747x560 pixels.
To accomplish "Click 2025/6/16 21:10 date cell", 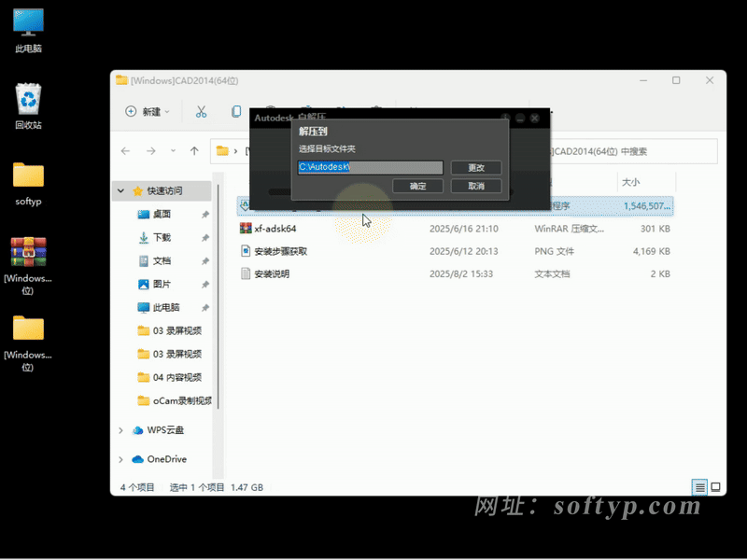I will [463, 229].
